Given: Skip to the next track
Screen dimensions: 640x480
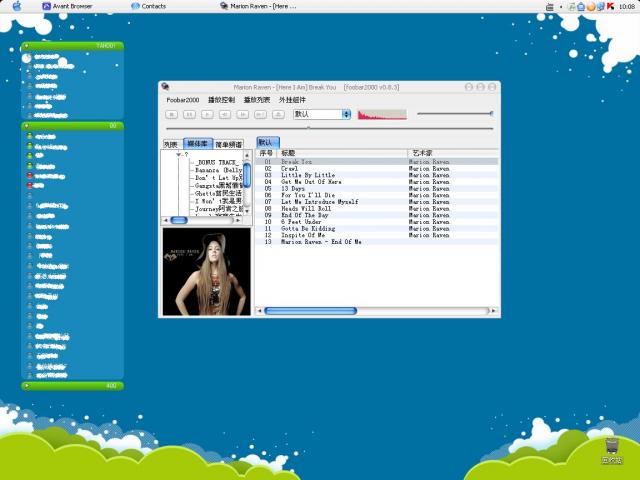Looking at the screenshot, I should 242,115.
